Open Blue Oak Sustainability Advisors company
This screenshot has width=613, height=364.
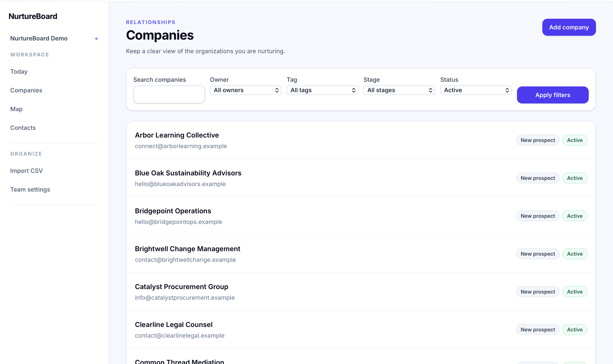click(x=188, y=173)
